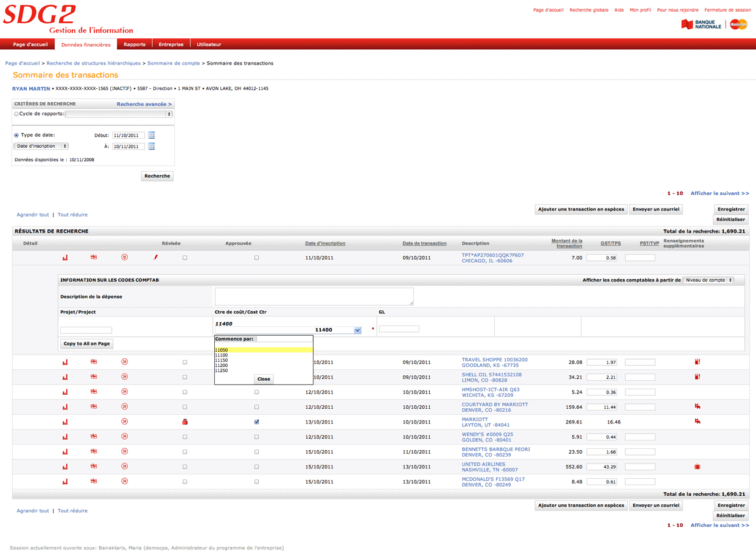Check the Révisée box for McDonald's transaction
The width and height of the screenshot is (756, 556).
click(185, 482)
